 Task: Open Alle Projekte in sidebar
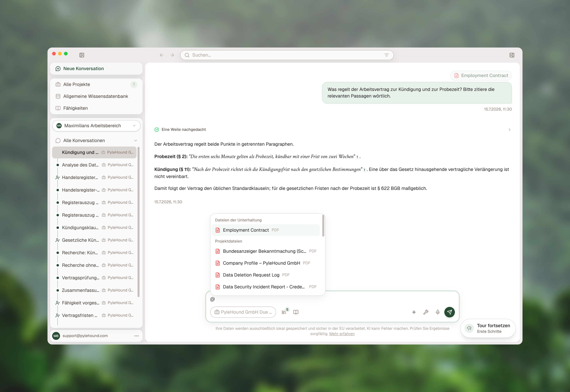click(x=96, y=84)
